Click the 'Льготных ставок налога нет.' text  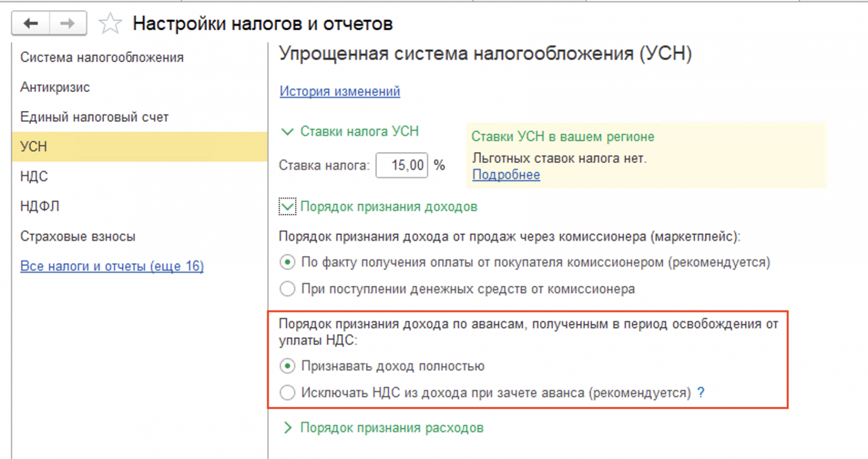tap(559, 158)
